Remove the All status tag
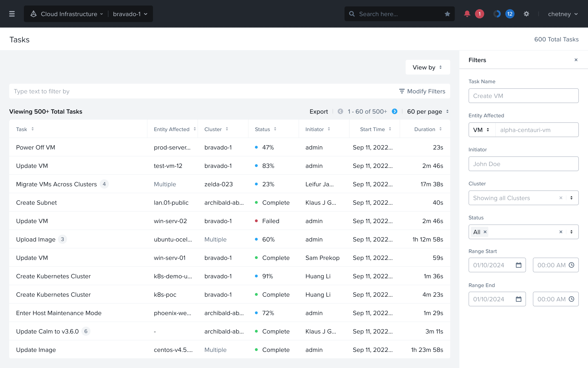This screenshot has width=588, height=368. [x=485, y=232]
